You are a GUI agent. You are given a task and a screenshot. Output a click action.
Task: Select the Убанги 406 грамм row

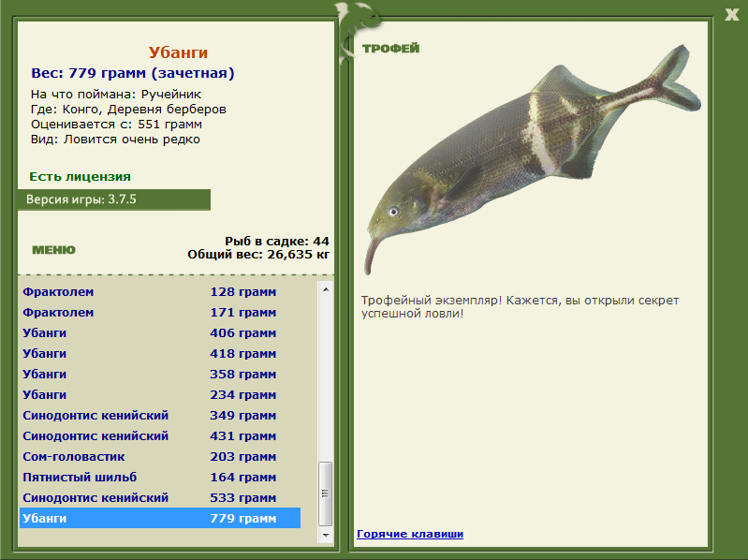(160, 333)
